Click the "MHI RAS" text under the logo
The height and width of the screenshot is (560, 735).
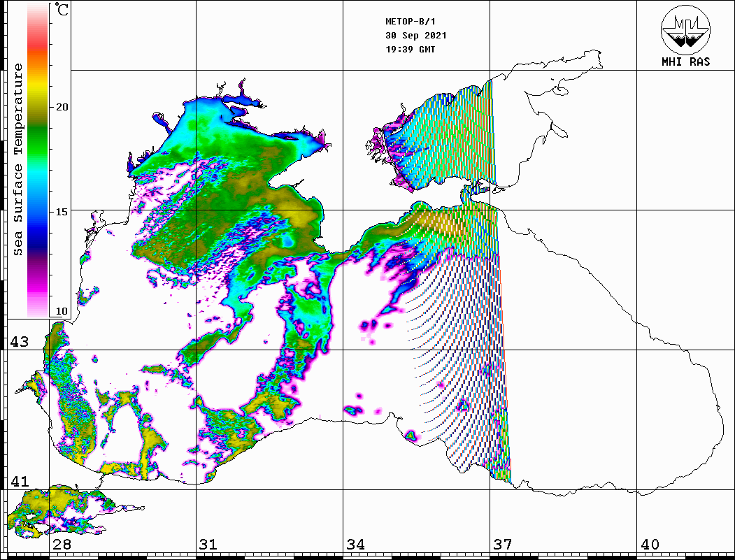click(685, 62)
